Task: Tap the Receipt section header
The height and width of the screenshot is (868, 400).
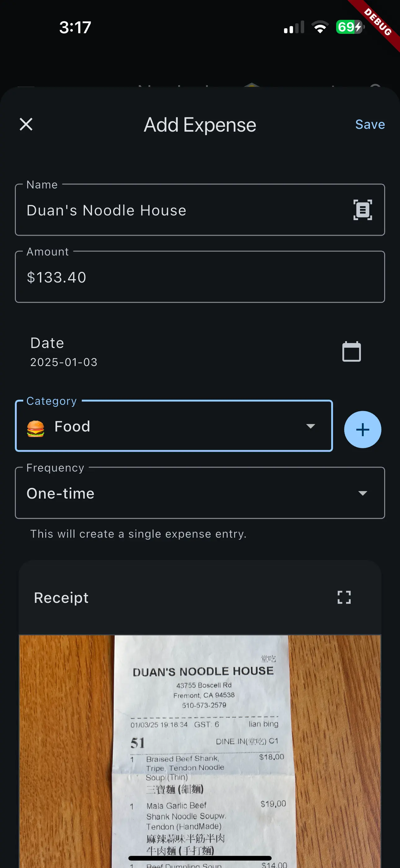Action: click(61, 598)
